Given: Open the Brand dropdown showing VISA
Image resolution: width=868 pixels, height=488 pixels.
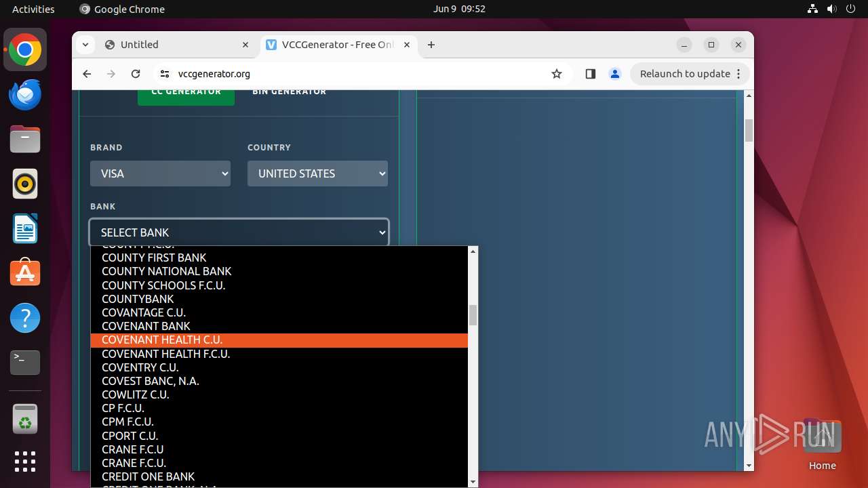Looking at the screenshot, I should tap(160, 174).
